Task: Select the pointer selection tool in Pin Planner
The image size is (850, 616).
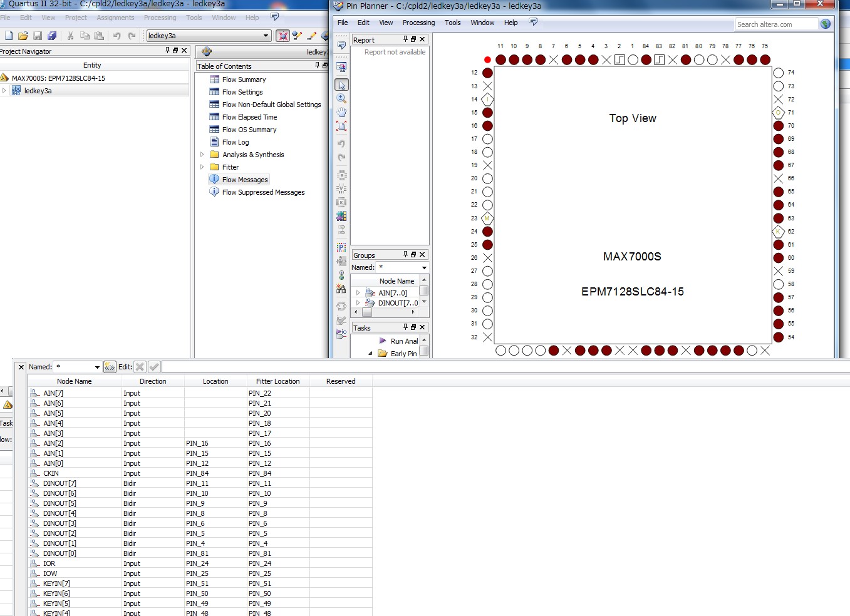Action: pyautogui.click(x=341, y=85)
